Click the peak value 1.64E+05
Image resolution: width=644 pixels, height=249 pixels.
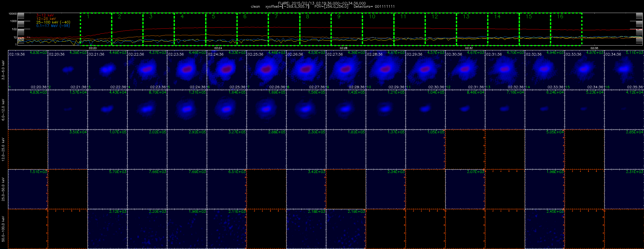(237, 92)
